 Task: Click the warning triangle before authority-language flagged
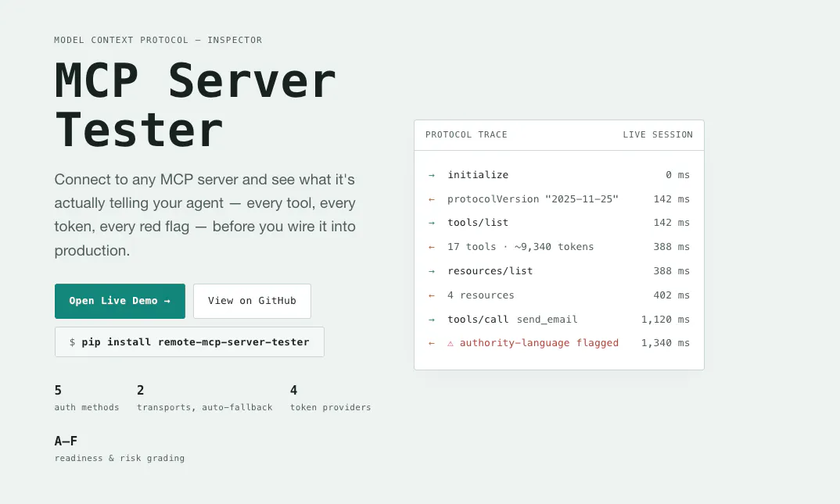click(451, 343)
